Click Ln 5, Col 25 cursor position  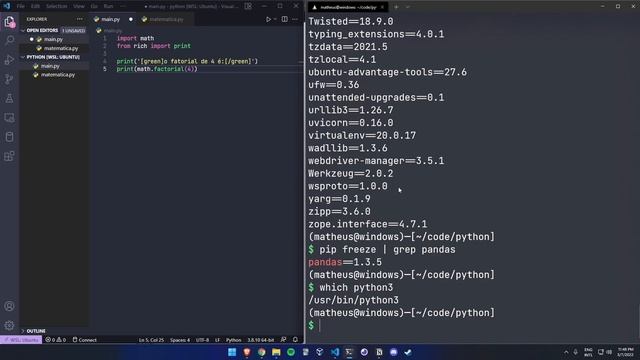(x=151, y=340)
